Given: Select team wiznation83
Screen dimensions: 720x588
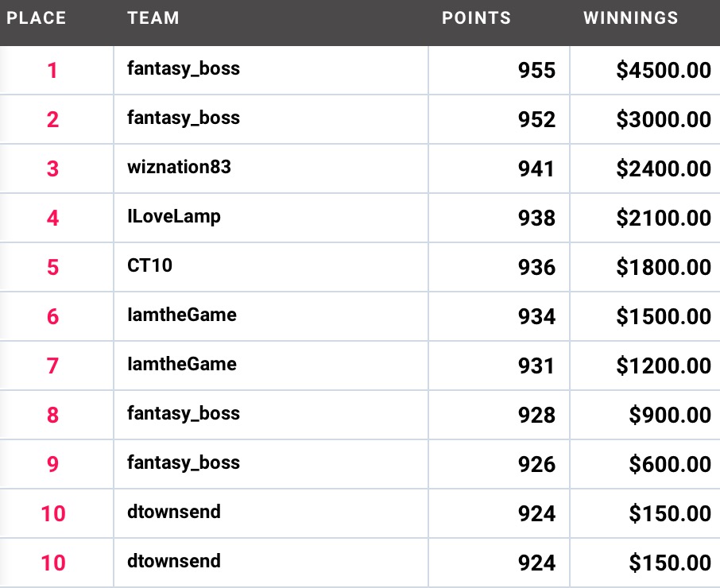Looking at the screenshot, I should coord(179,167).
